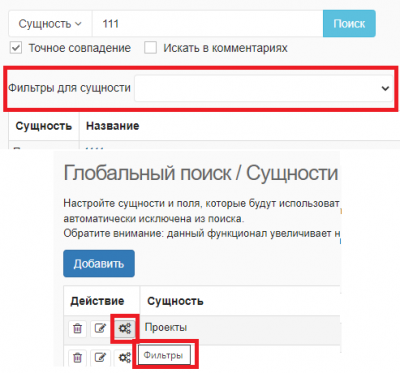400x373 pixels.
Task: Open the Фильтры для сущности dropdown
Action: 264,88
